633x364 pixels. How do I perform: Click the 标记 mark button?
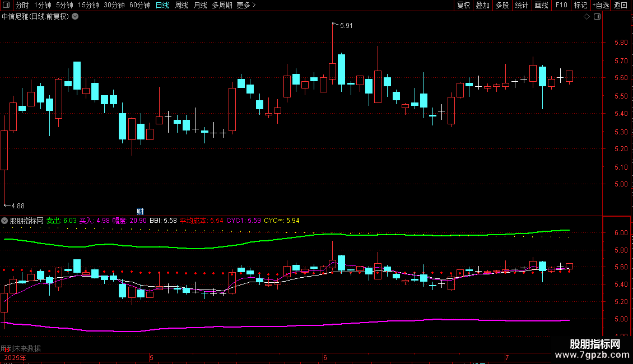pyautogui.click(x=580, y=5)
